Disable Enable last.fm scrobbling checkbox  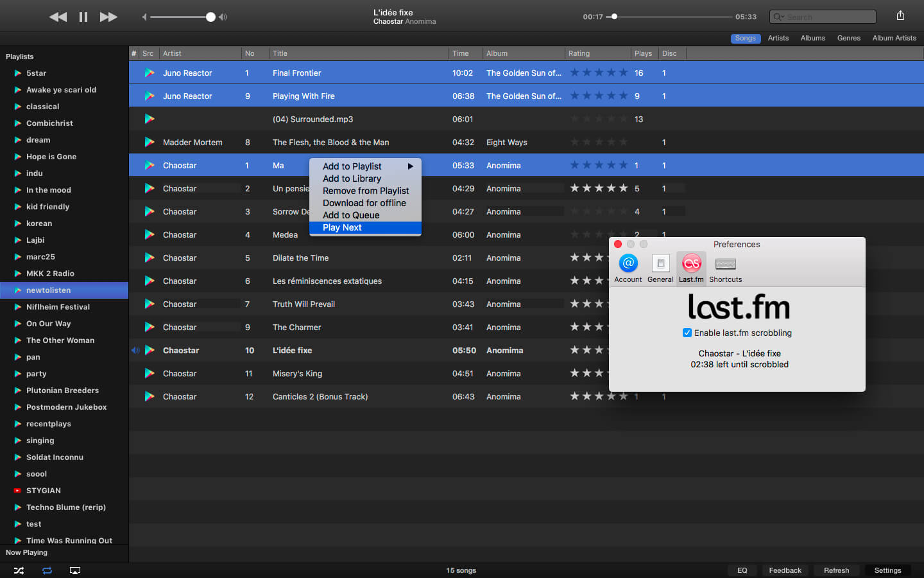tap(687, 333)
